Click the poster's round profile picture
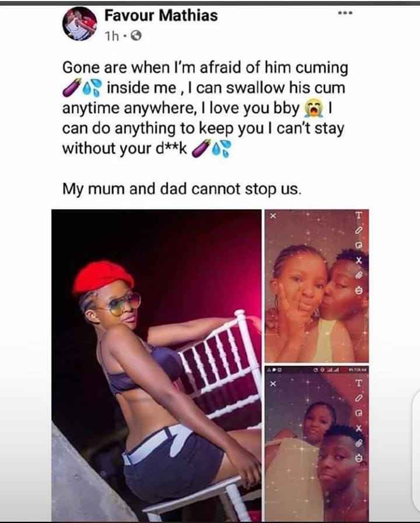Viewport: 420px width, 523px height. [x=80, y=24]
